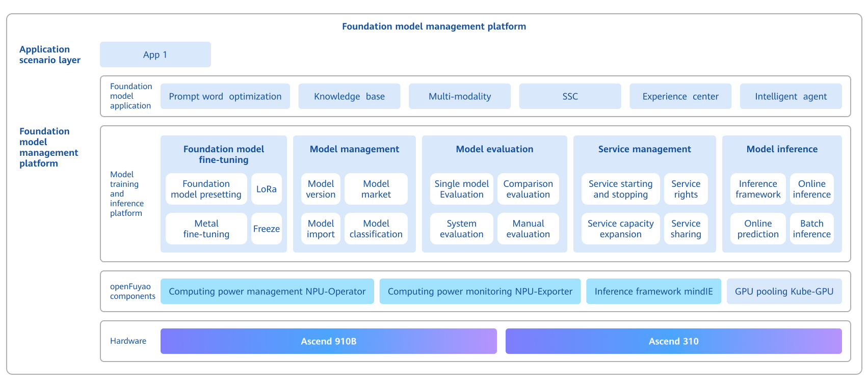
Task: Click the Freeze fine-tuning option
Action: pos(266,229)
